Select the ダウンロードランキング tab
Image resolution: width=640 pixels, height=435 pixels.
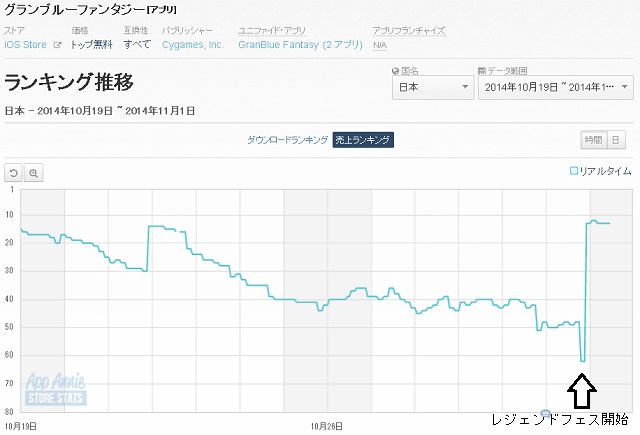tap(287, 140)
